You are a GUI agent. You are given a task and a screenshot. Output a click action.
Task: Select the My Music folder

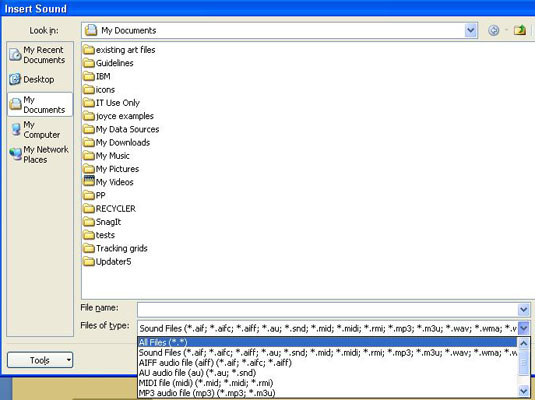coord(107,156)
